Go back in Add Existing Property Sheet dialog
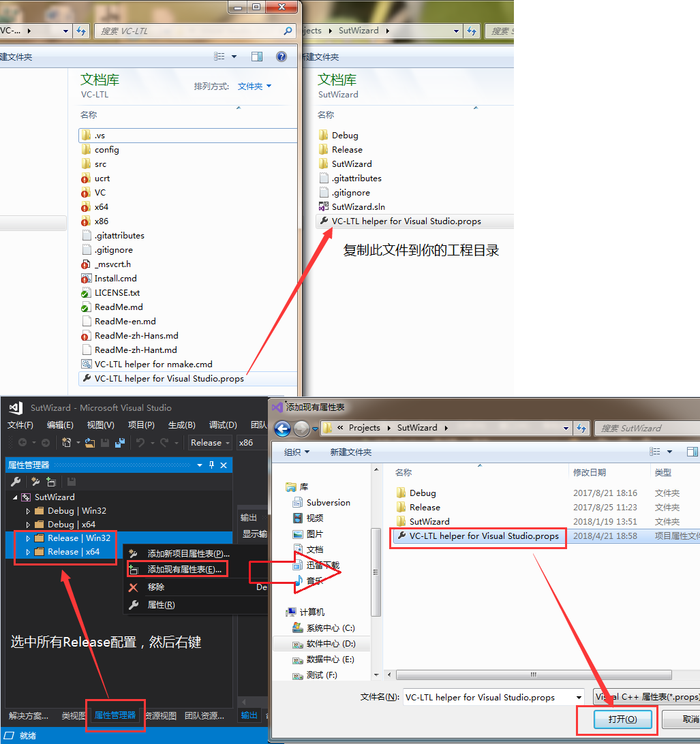 (283, 429)
